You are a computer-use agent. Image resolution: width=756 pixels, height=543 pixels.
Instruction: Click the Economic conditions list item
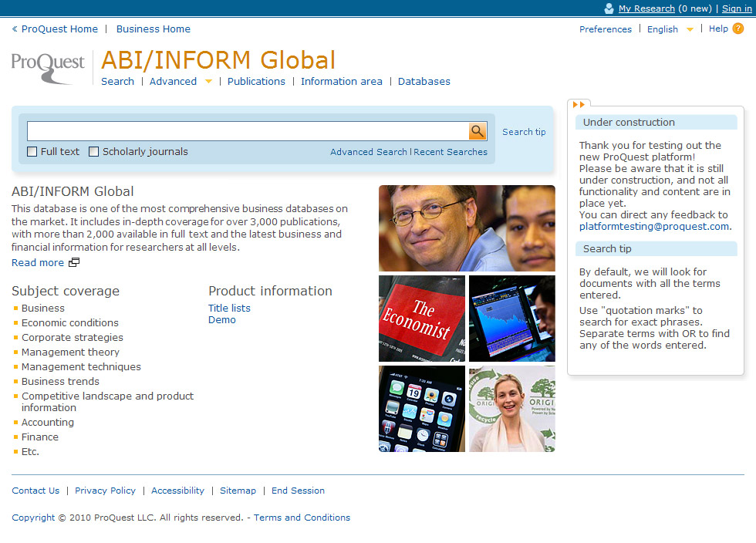pos(70,322)
